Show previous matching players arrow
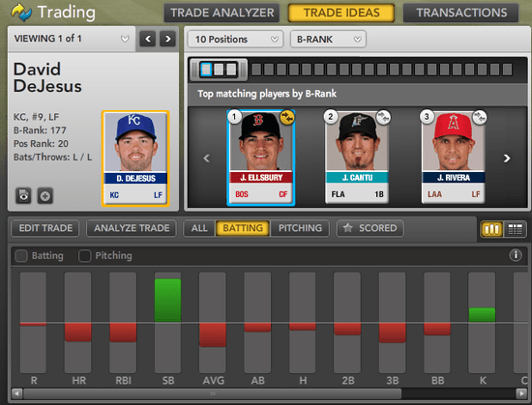Viewport: 532px width, 405px height. point(206,159)
